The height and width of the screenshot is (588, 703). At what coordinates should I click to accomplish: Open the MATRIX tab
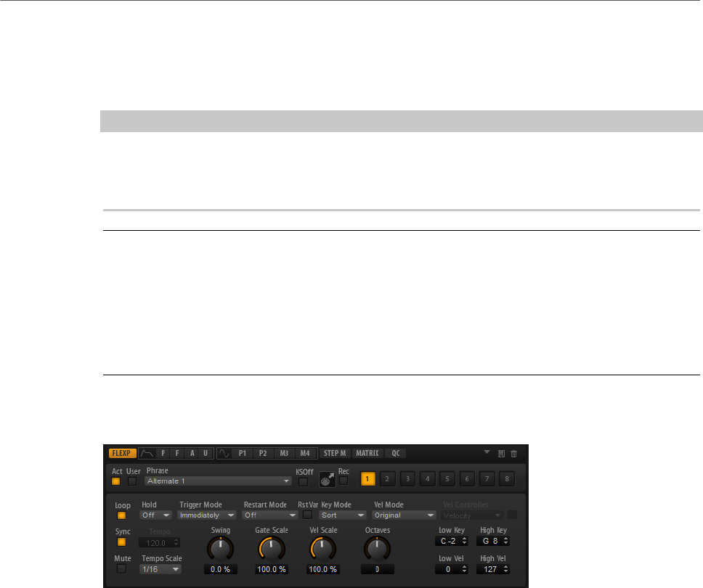(x=367, y=453)
